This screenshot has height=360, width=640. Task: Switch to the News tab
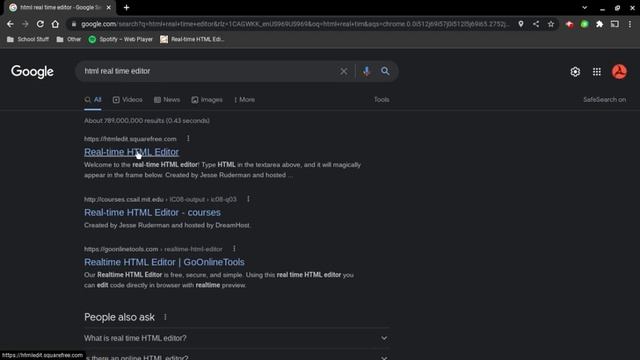[x=167, y=100]
